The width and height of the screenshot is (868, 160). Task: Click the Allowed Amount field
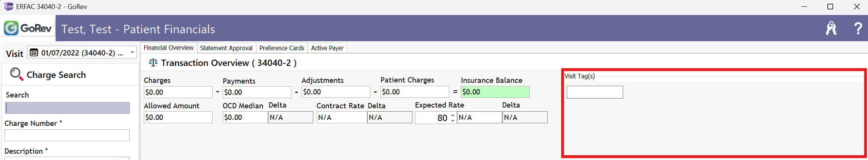(178, 117)
